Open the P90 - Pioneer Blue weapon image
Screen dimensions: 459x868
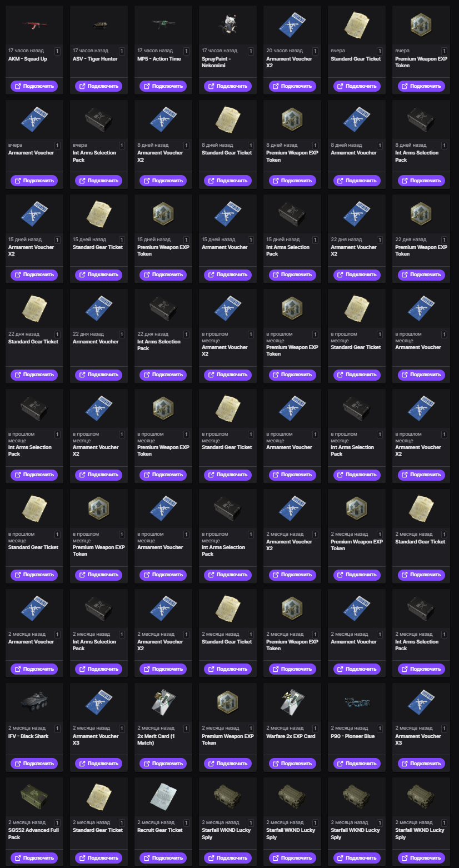[x=357, y=702]
